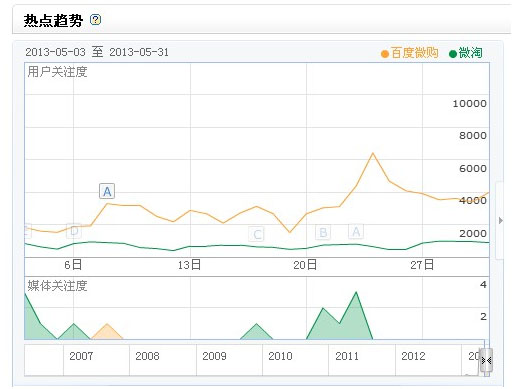Click the date range 2013-05-03 至 2013-05-31
The height and width of the screenshot is (389, 513).
pos(97,52)
